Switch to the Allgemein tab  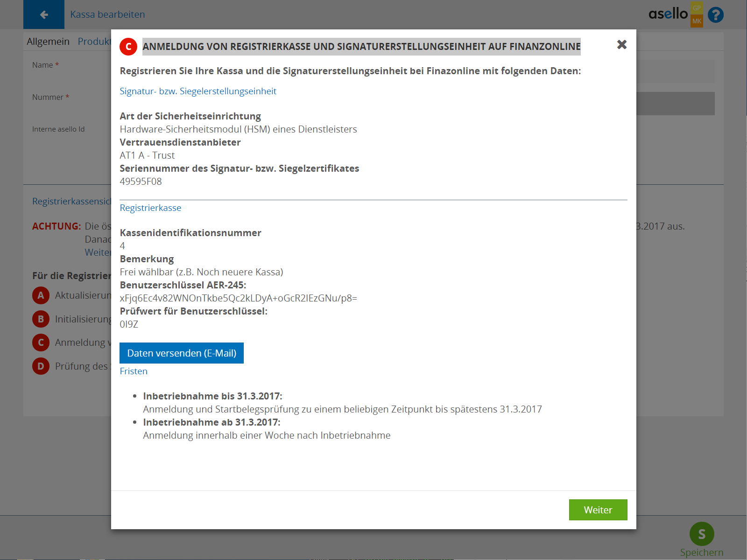(x=48, y=42)
